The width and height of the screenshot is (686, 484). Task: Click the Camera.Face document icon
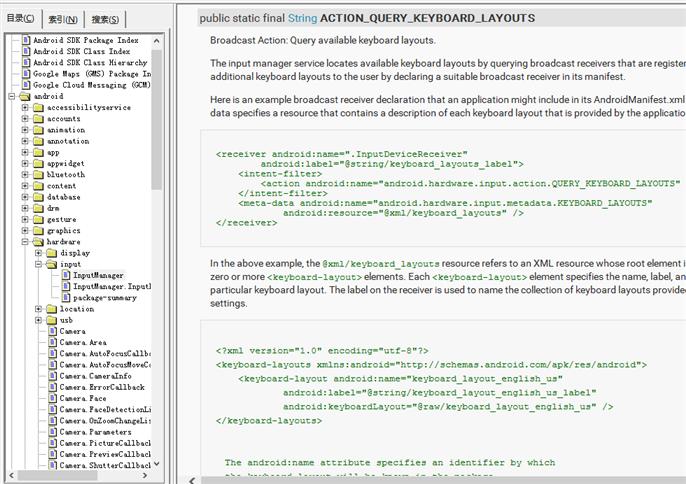click(52, 398)
